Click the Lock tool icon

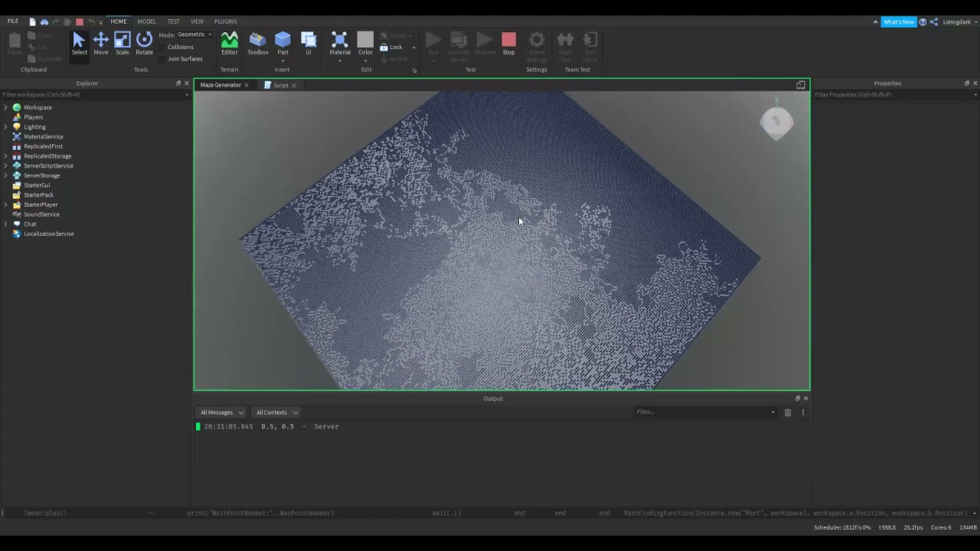pos(384,47)
